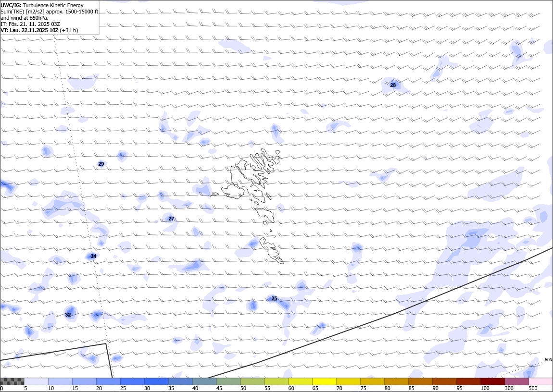Click the 5–10 legend color swatch
Viewport: 553px width, 392px height.
[x=36, y=381]
